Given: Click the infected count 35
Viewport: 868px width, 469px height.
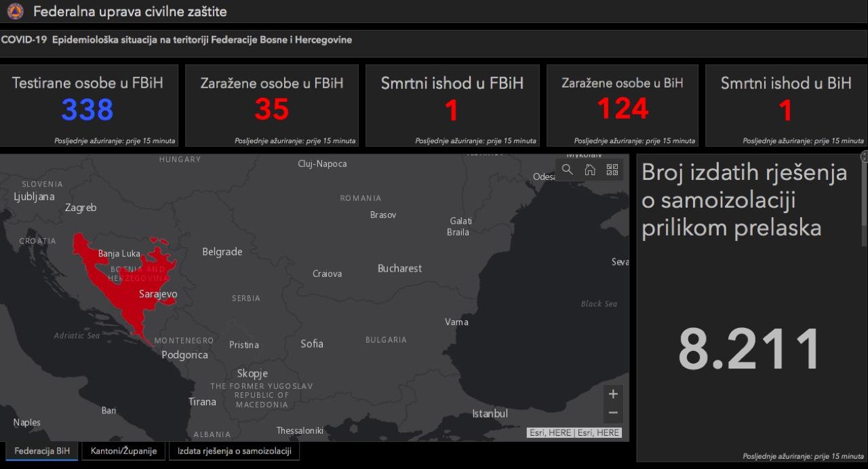Looking at the screenshot, I should (x=272, y=110).
